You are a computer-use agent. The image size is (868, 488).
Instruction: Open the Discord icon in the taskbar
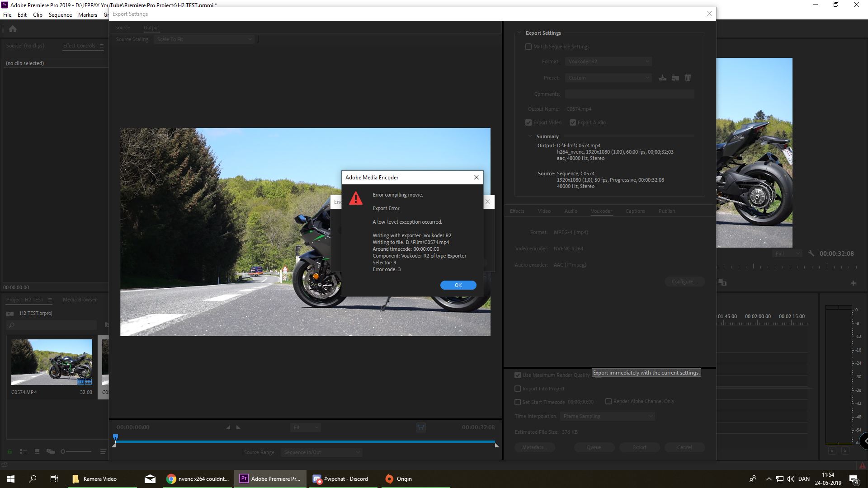coord(317,479)
